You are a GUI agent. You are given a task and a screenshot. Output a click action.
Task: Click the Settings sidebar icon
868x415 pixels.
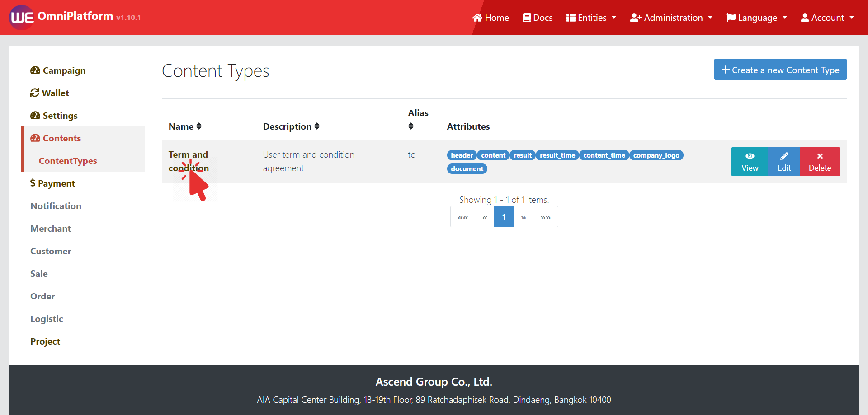click(35, 116)
